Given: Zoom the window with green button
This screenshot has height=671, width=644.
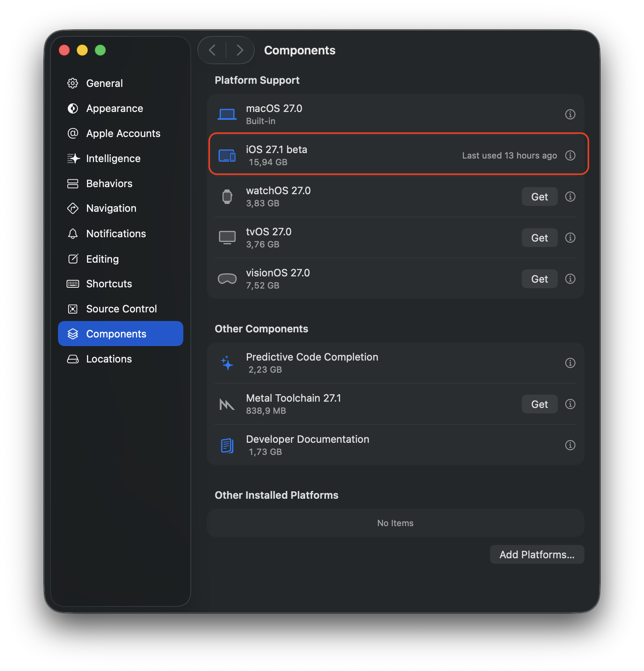Looking at the screenshot, I should point(100,50).
